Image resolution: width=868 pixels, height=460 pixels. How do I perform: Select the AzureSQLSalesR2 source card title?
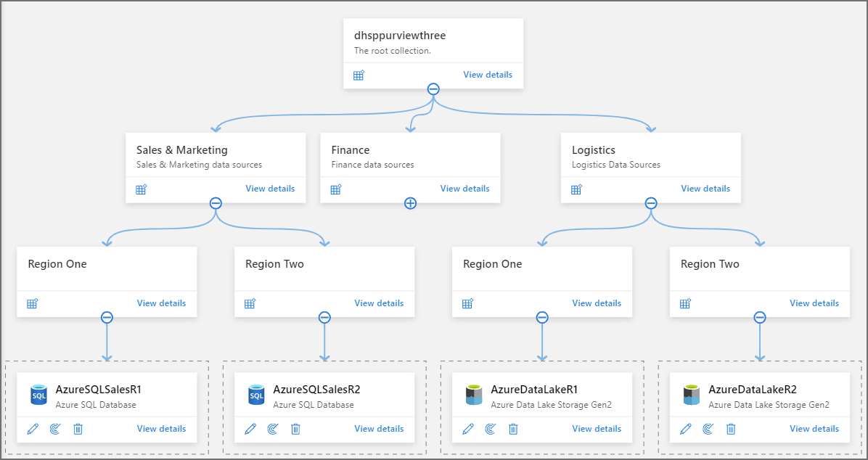pos(316,389)
